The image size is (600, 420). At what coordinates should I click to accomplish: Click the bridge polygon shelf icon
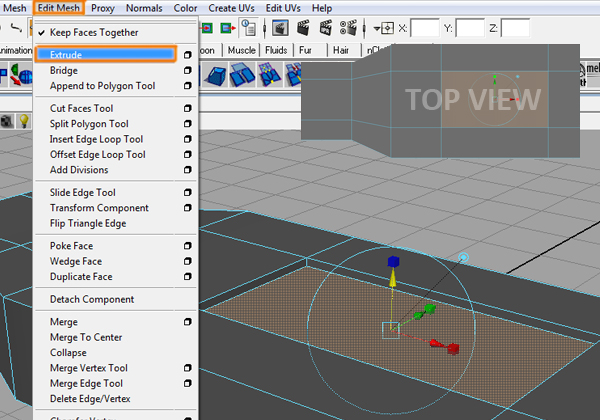coord(242,75)
